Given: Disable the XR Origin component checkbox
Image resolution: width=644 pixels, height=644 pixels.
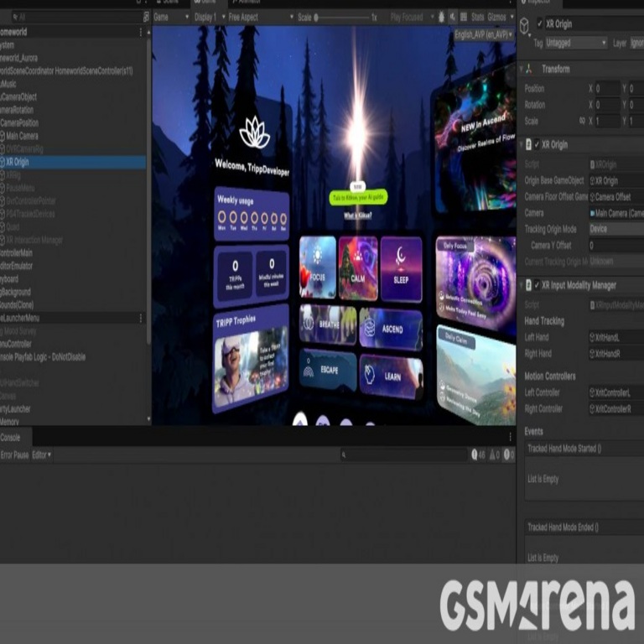Looking at the screenshot, I should click(x=537, y=145).
